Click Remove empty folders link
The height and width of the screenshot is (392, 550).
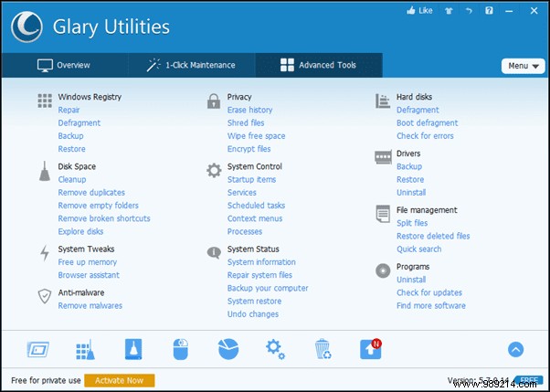(x=99, y=206)
